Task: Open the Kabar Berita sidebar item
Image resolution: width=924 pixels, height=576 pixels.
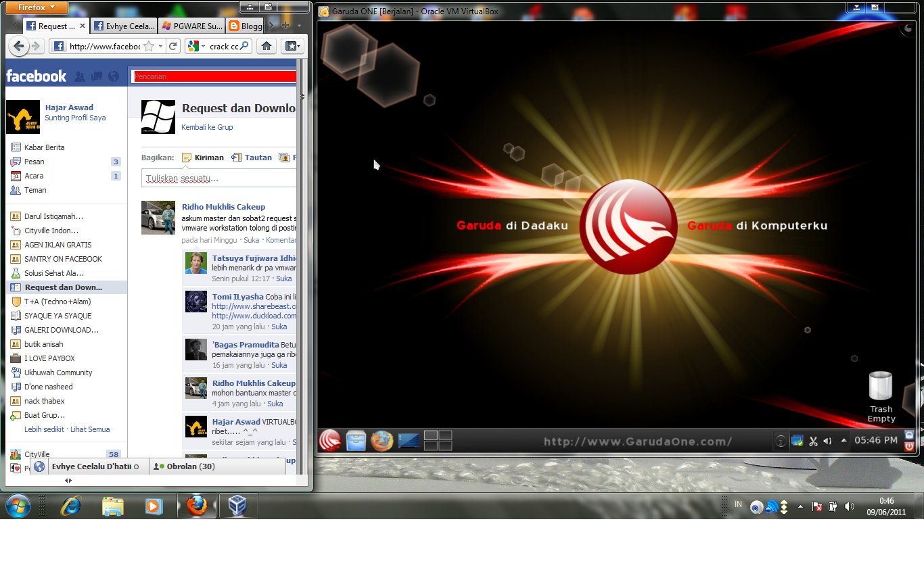Action: (x=66, y=147)
